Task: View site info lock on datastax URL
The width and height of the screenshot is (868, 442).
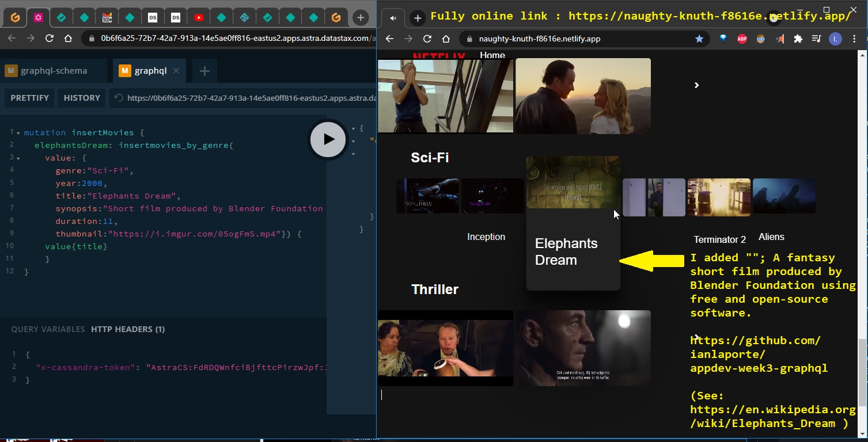Action: [x=92, y=39]
